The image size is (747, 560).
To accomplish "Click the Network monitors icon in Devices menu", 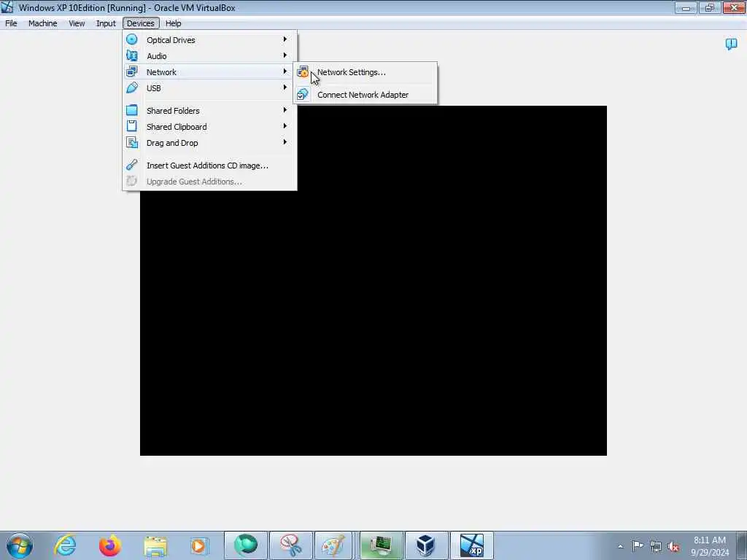I will [x=132, y=72].
